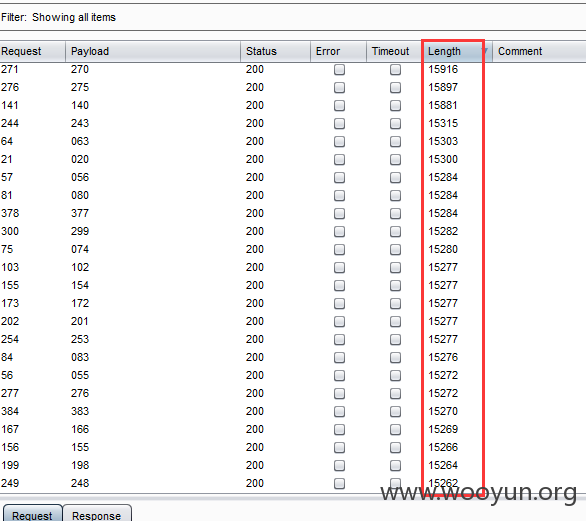Tick Error checkbox for request 271
Image resolution: width=586 pixels, height=521 pixels.
tap(339, 70)
